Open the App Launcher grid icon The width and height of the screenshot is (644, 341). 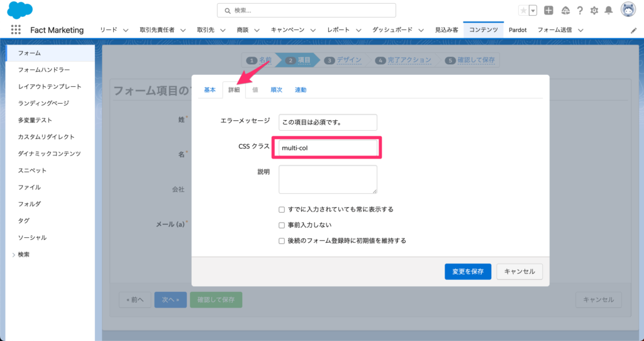(16, 30)
